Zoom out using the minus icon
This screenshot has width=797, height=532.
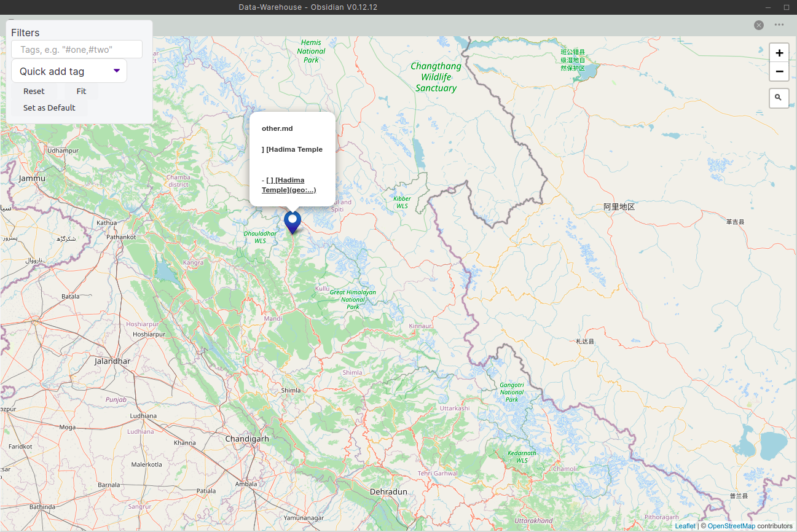point(779,71)
